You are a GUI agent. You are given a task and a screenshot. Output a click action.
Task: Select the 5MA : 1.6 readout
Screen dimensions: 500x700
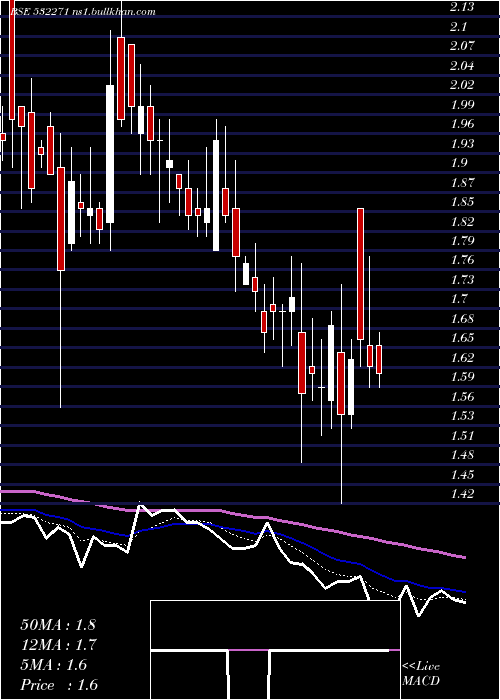(54, 665)
